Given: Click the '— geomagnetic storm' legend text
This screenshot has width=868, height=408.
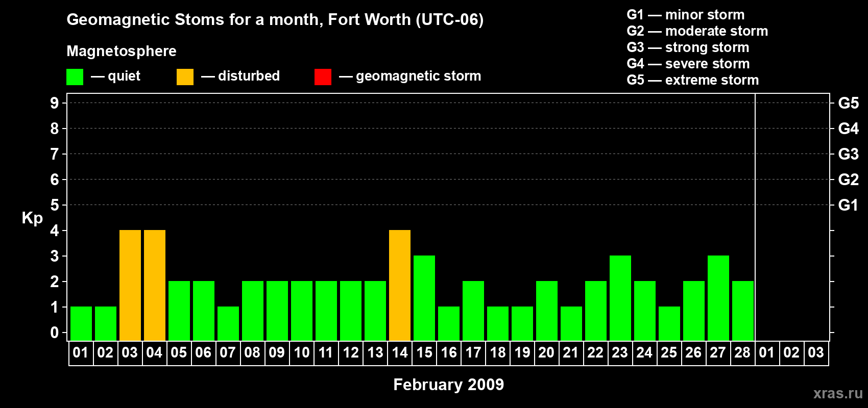Looking at the screenshot, I should (410, 76).
